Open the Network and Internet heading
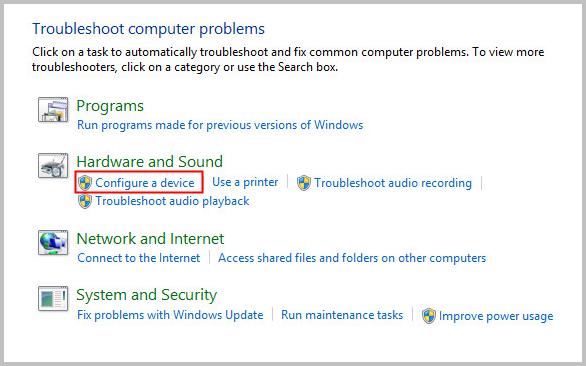Screen dimensions: 586x366 point(150,239)
